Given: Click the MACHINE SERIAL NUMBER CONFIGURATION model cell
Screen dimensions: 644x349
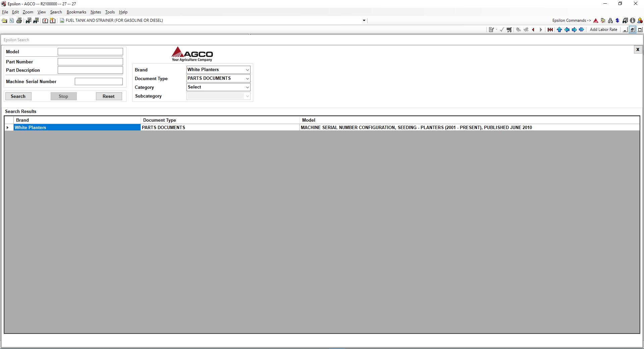Looking at the screenshot, I should tap(470, 127).
